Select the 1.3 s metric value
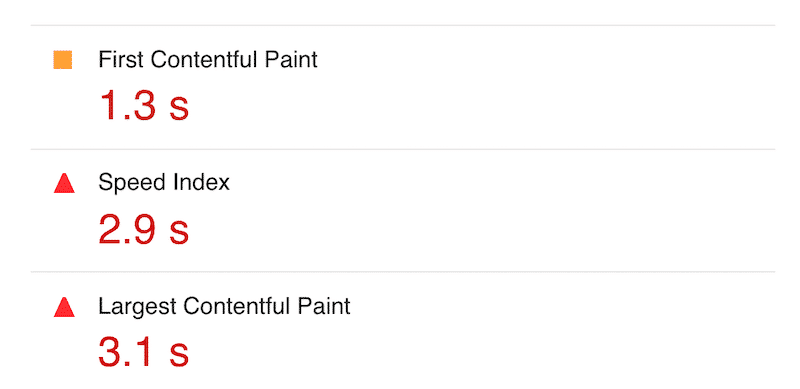Image resolution: width=800 pixels, height=389 pixels. pos(143,106)
